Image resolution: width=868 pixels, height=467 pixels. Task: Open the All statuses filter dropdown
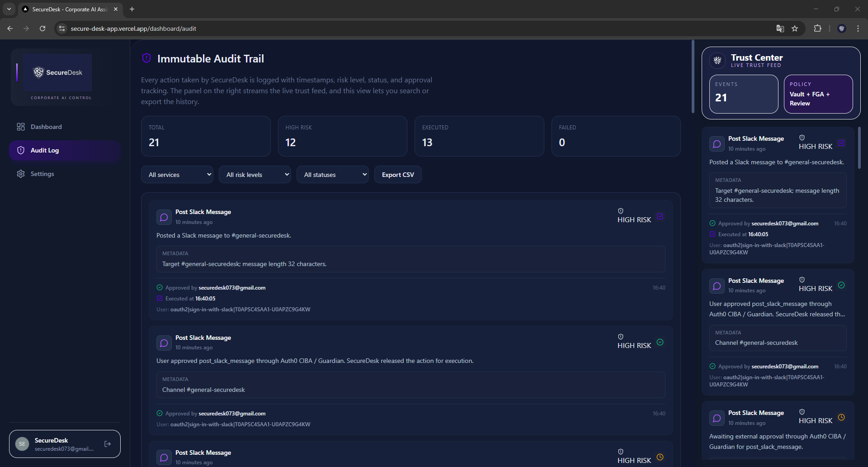tap(333, 175)
